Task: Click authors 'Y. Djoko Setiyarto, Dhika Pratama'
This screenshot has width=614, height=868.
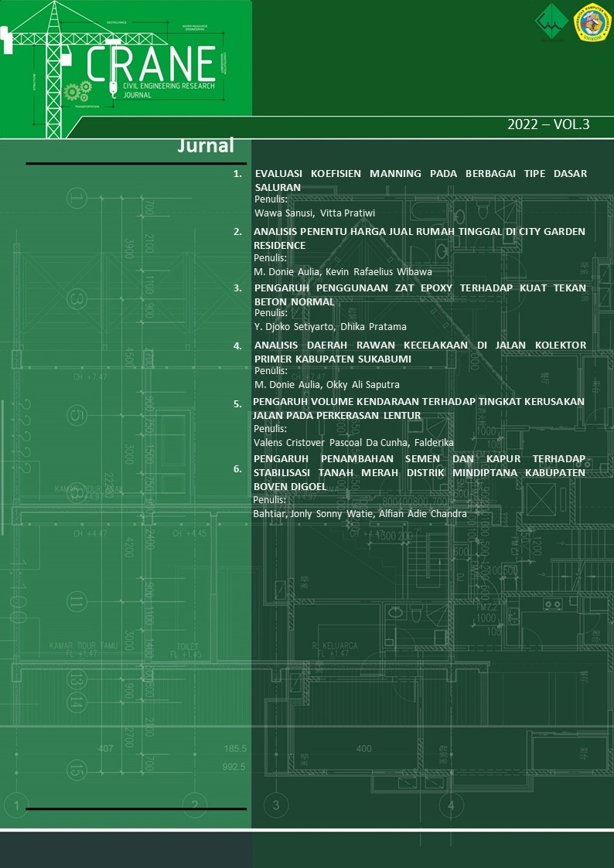Action: tap(330, 327)
